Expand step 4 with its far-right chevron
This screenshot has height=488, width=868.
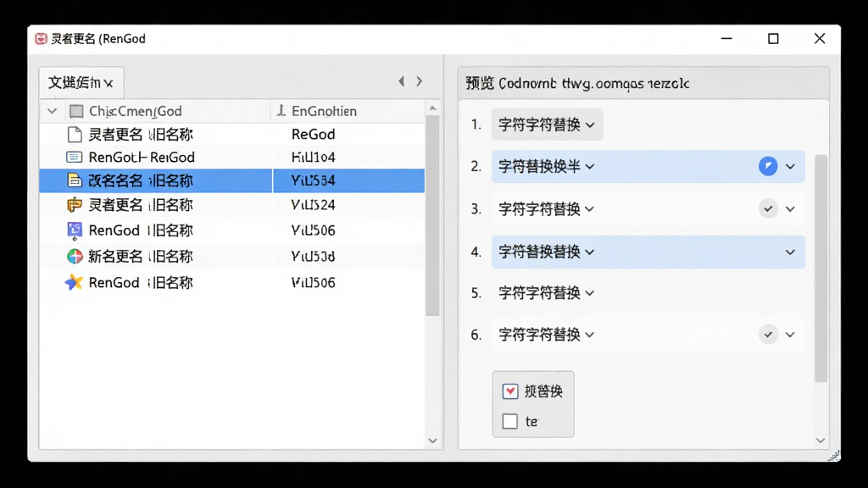coord(790,252)
